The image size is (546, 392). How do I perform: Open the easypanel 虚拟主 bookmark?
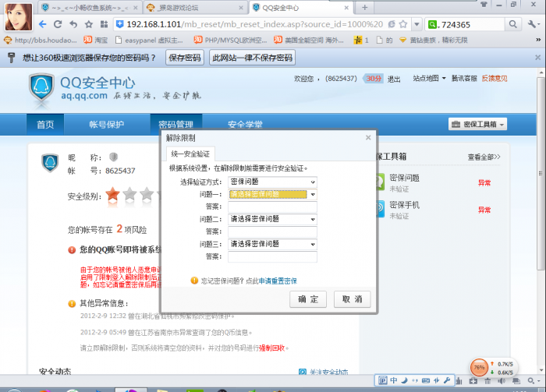tap(149, 41)
